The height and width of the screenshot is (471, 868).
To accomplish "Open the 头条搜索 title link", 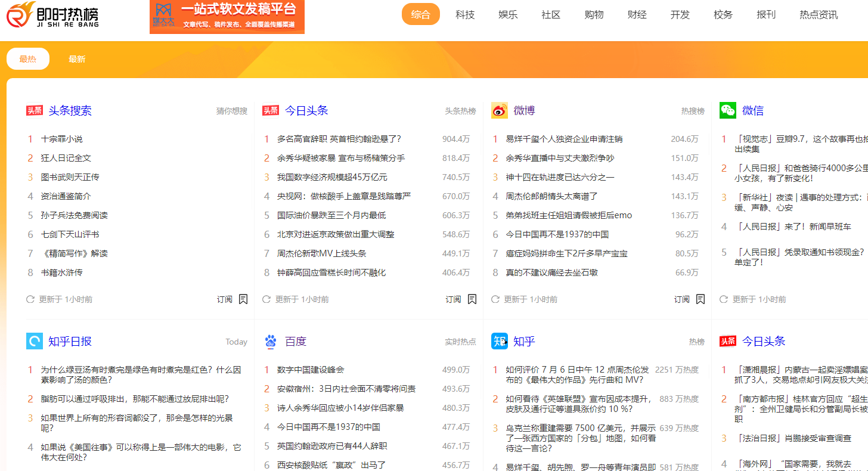I will [x=70, y=110].
